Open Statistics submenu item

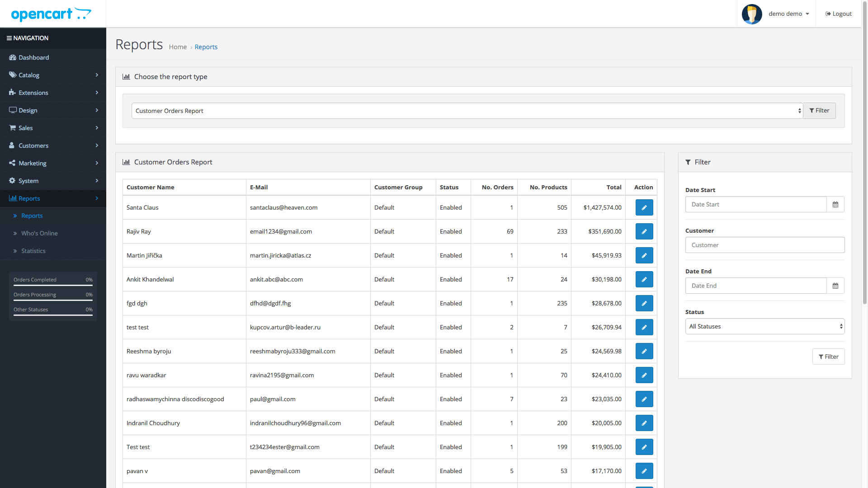tap(53, 251)
